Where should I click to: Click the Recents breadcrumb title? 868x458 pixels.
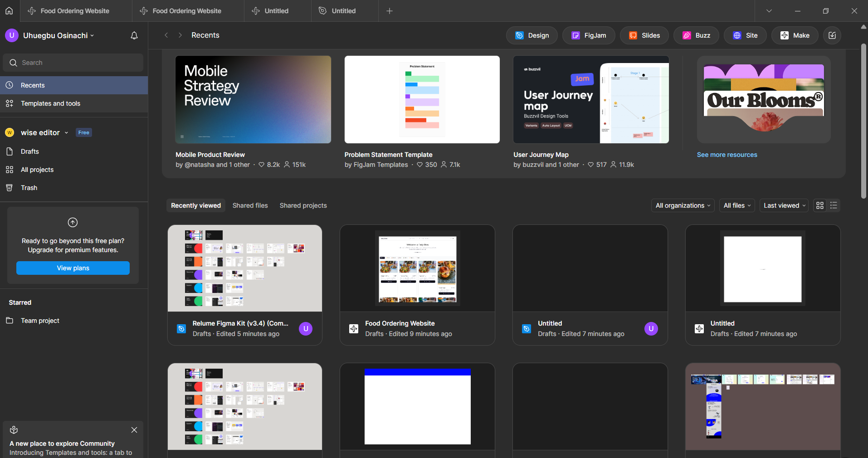point(205,35)
